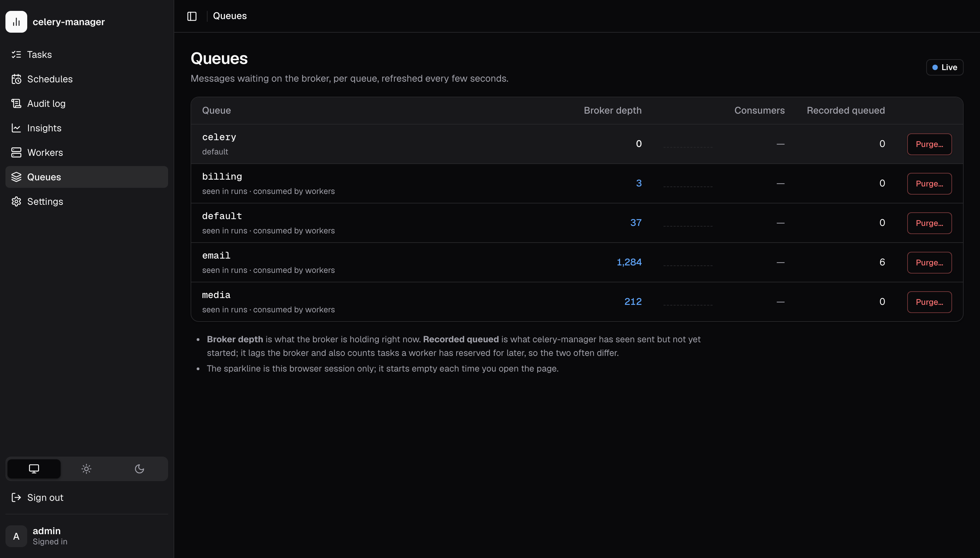Click the Broker depth column header
The image size is (980, 558).
point(612,110)
